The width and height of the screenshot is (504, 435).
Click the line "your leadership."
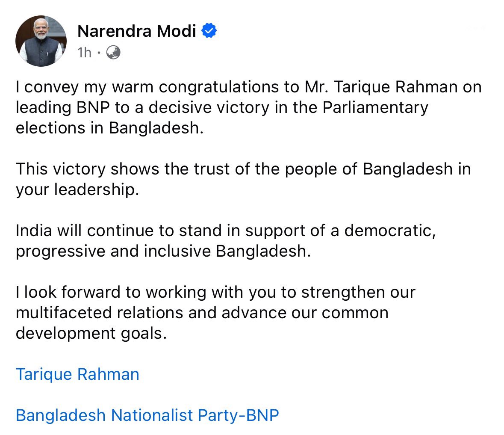[x=77, y=189]
